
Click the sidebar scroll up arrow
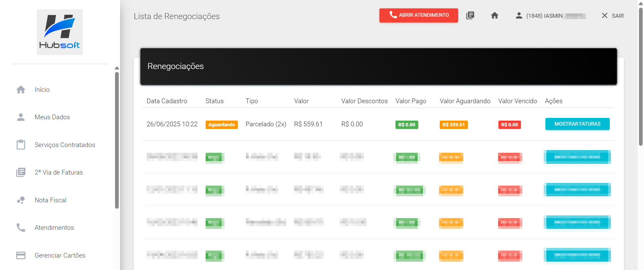click(117, 68)
